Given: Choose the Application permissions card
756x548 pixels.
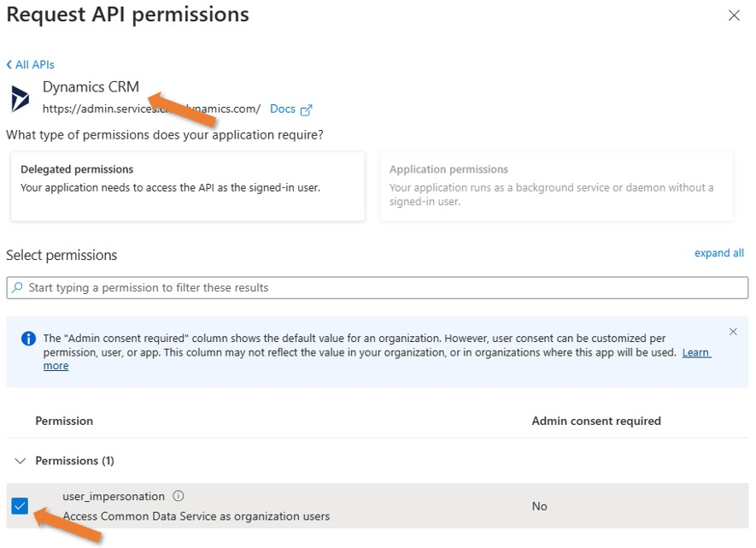Looking at the screenshot, I should pyautogui.click(x=556, y=186).
